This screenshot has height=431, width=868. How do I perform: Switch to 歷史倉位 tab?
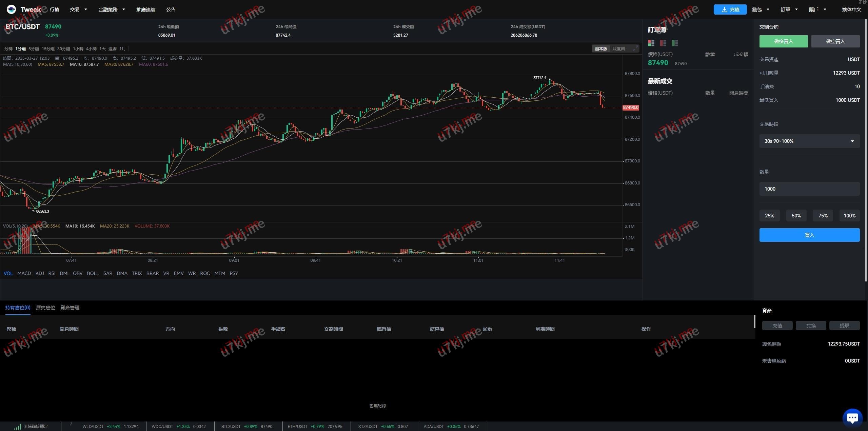pyautogui.click(x=45, y=308)
